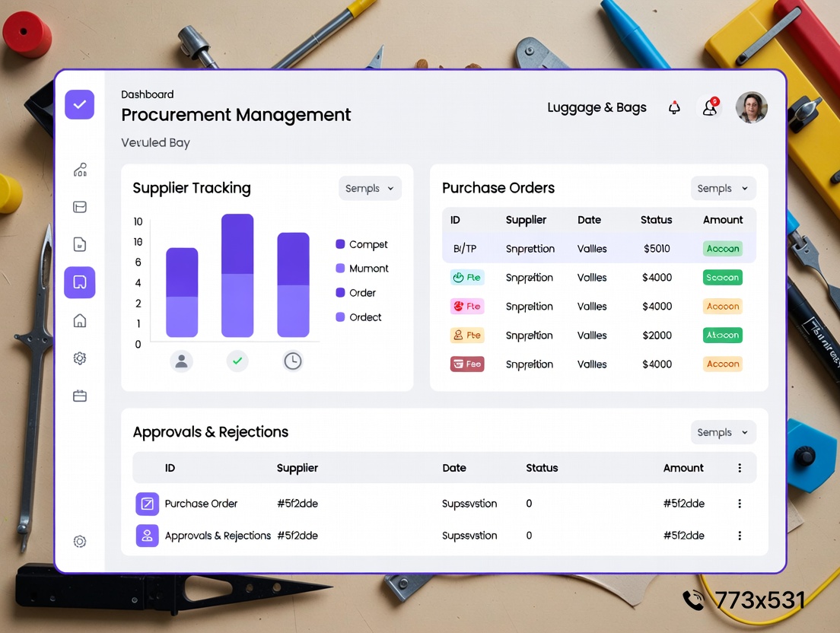Image resolution: width=840 pixels, height=633 pixels.
Task: Click the purple checkmark app logo
Action: 80,105
